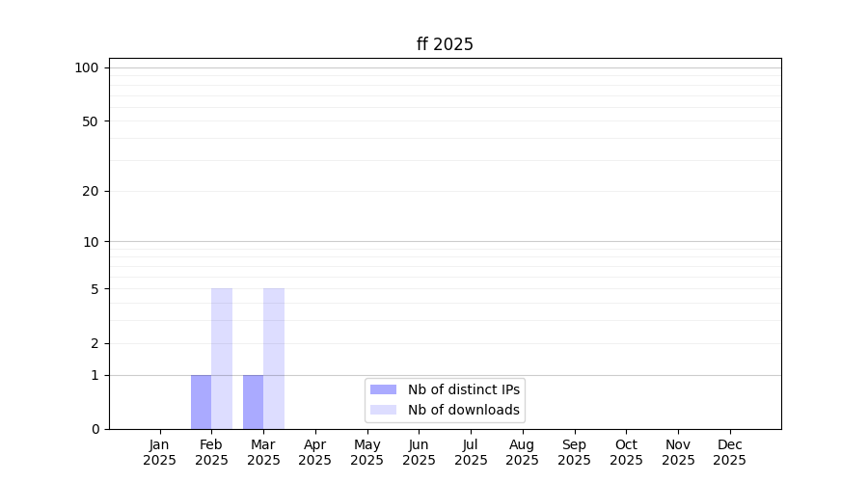This screenshot has width=868, height=482.
Task: Choose the Aug 2025 axis label
Action: click(x=523, y=452)
